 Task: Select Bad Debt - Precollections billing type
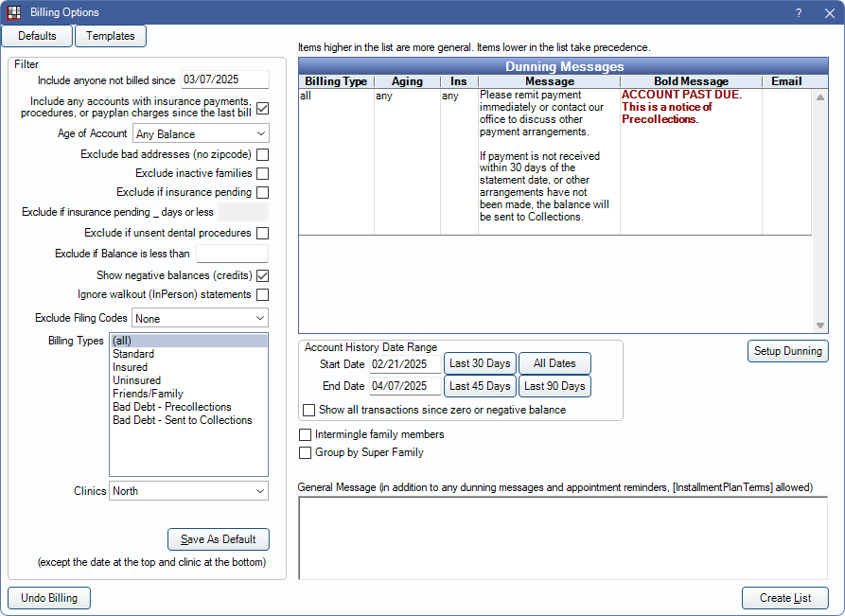click(x=171, y=407)
